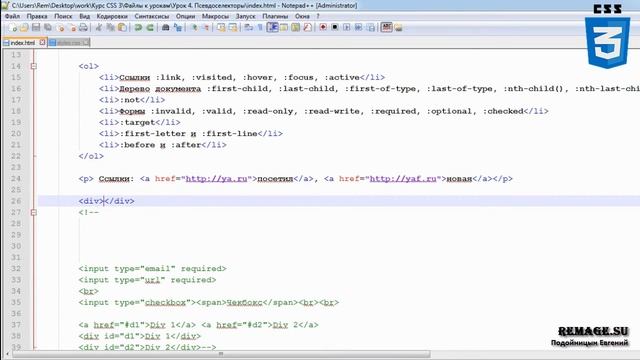Screen dimensions: 640x360
Task: Open the Макросы menu
Action: click(215, 16)
